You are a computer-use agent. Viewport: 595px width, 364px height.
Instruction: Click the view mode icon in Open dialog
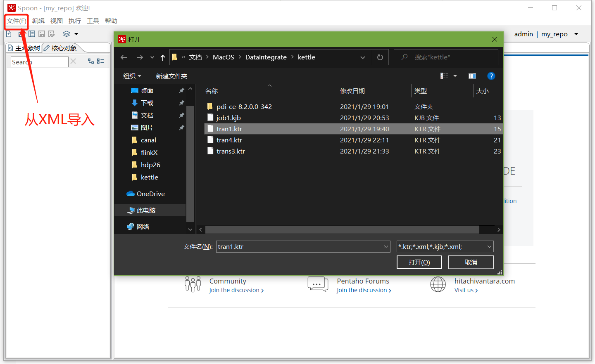click(x=444, y=76)
